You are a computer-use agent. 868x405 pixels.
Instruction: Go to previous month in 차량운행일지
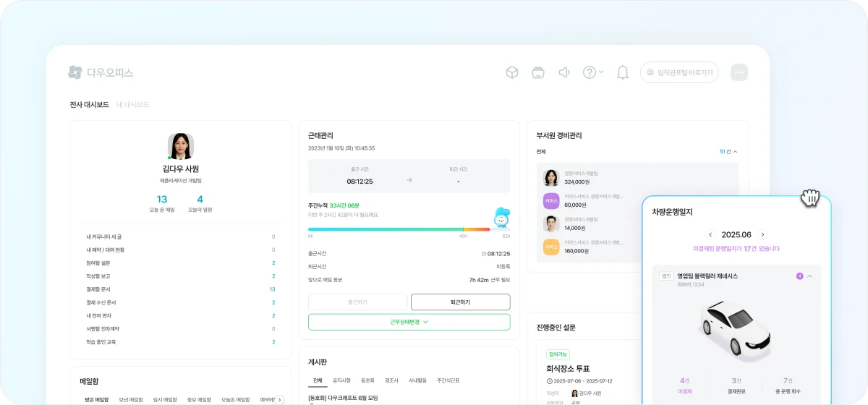click(710, 234)
